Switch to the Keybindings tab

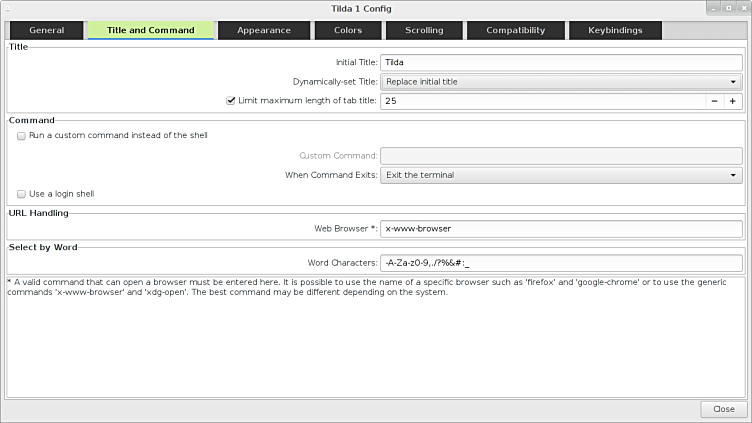(x=615, y=30)
